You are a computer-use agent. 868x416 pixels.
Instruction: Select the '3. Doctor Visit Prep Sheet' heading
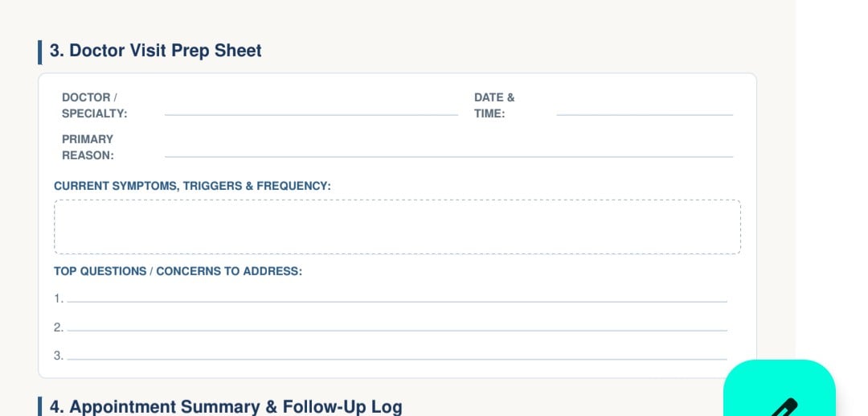point(156,51)
